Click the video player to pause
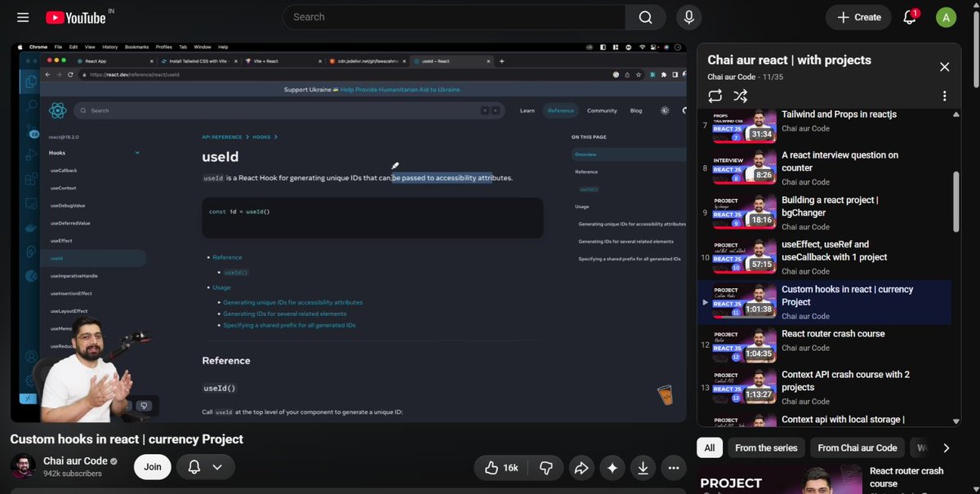The image size is (980, 494). tap(348, 233)
